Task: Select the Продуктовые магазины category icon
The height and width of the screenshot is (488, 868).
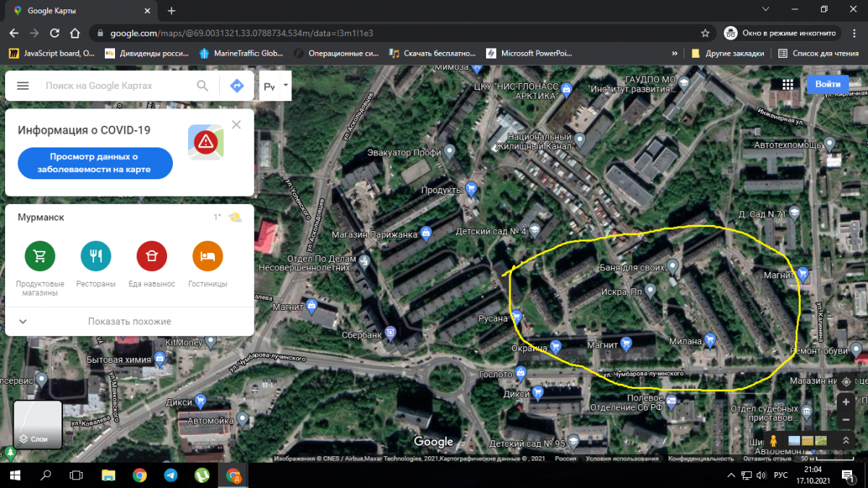Action: coord(40,256)
